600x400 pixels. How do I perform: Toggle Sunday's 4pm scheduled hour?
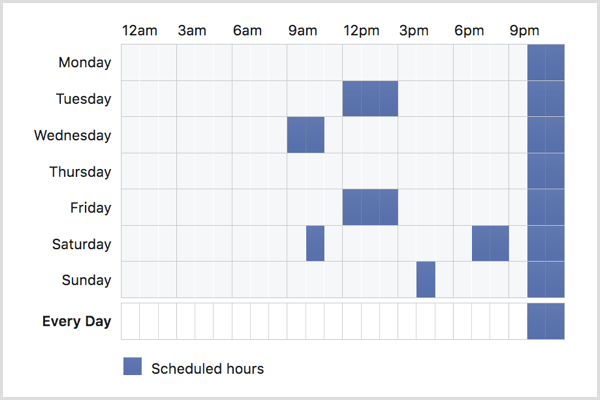[426, 279]
